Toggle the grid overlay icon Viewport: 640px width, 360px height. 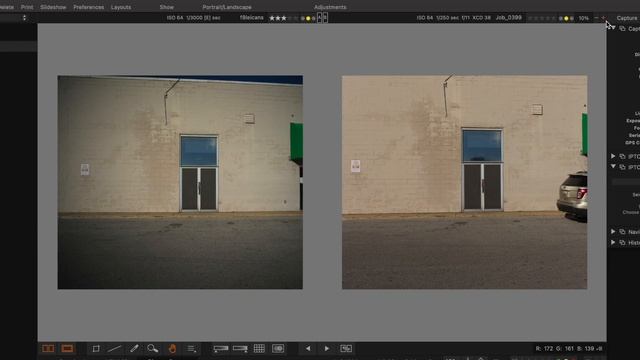point(259,349)
